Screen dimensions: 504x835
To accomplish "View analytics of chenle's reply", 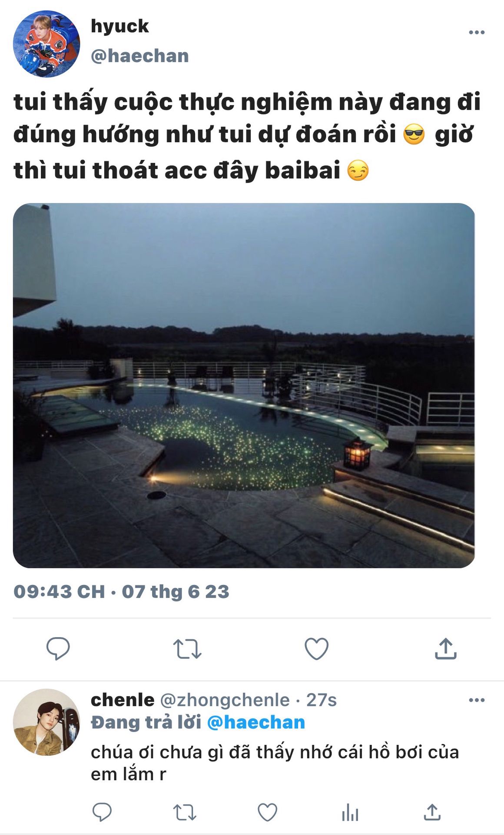I will tap(350, 812).
